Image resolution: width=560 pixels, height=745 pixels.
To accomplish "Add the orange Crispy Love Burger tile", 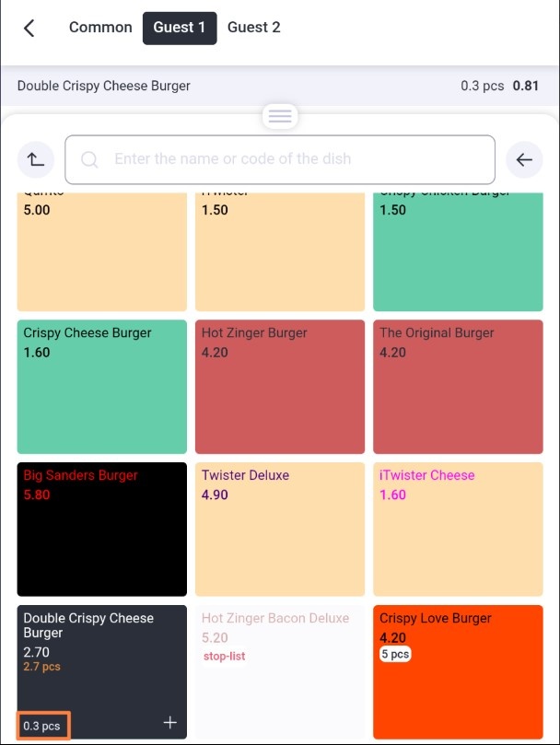I will click(x=458, y=672).
